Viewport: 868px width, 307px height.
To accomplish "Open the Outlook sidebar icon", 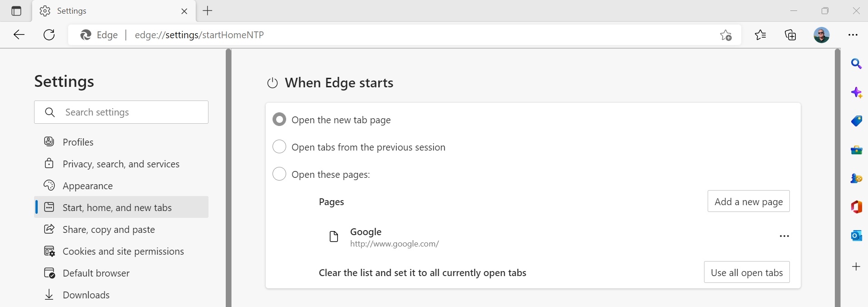I will tap(856, 235).
